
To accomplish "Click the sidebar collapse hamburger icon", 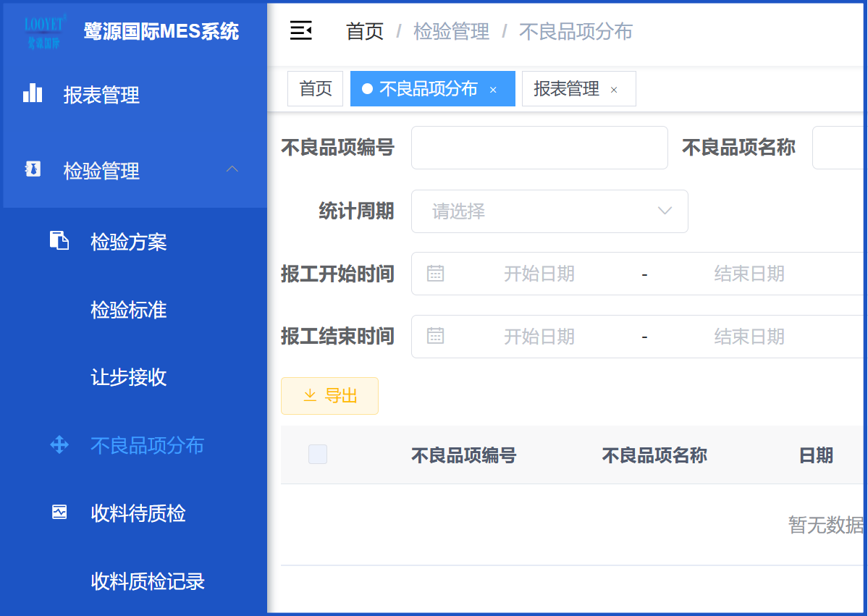I will point(301,30).
